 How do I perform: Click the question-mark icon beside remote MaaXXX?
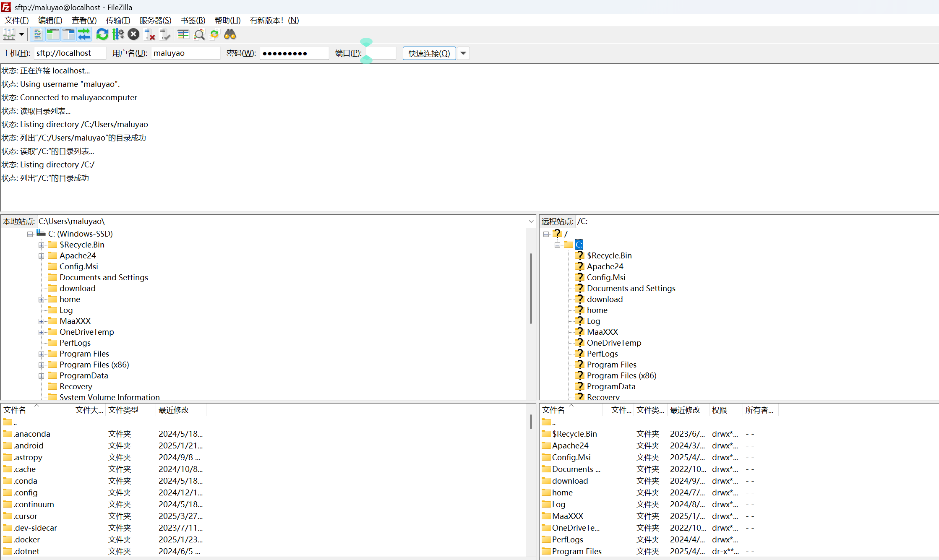coord(580,331)
